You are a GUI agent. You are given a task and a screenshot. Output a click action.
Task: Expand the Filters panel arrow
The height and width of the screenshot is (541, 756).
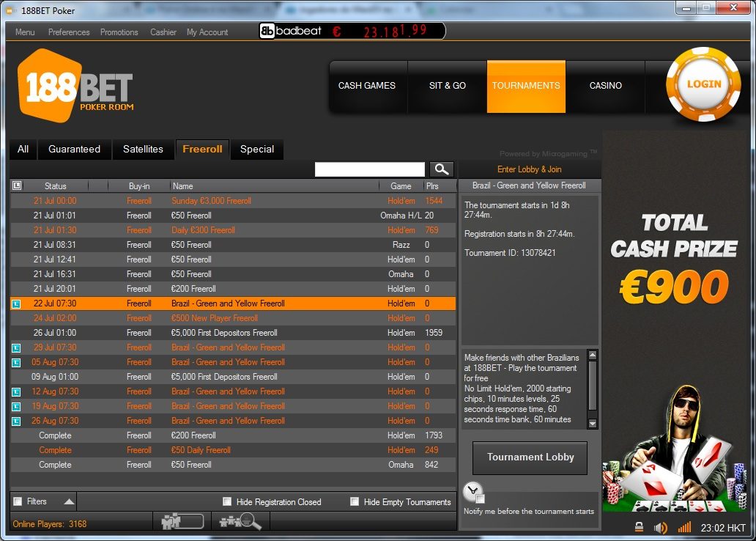(69, 501)
